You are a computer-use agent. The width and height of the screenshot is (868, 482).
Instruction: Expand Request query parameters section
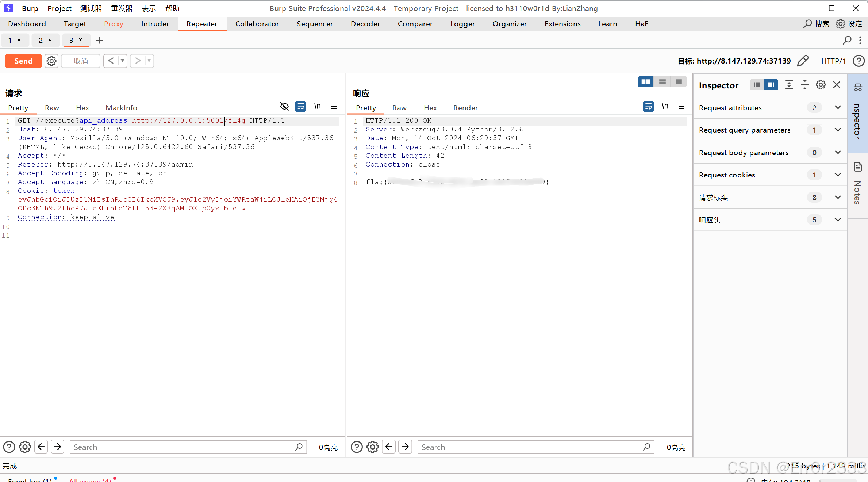coord(838,130)
